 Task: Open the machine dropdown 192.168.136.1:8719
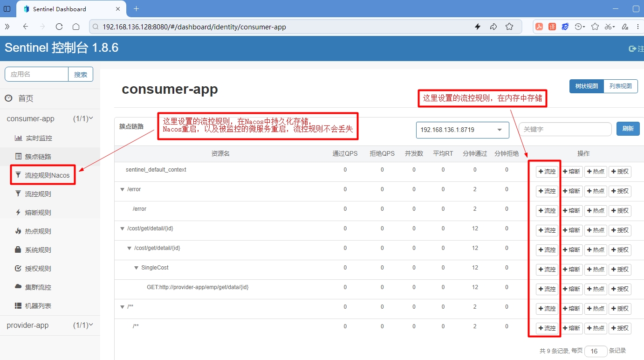click(462, 130)
